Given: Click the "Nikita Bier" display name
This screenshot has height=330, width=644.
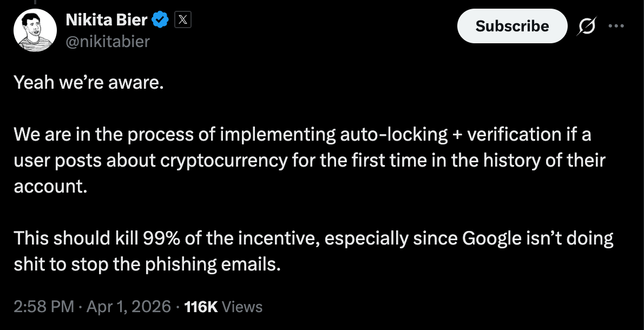Looking at the screenshot, I should (x=106, y=21).
